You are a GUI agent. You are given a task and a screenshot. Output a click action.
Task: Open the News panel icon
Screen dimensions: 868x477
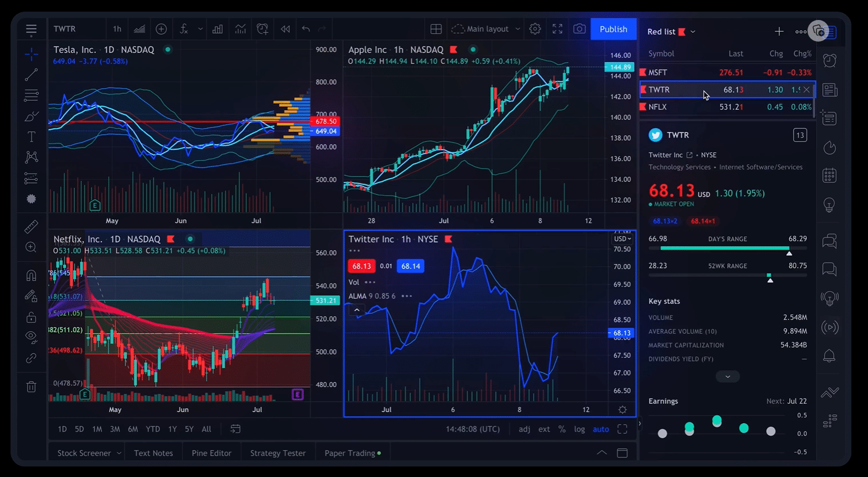829,89
